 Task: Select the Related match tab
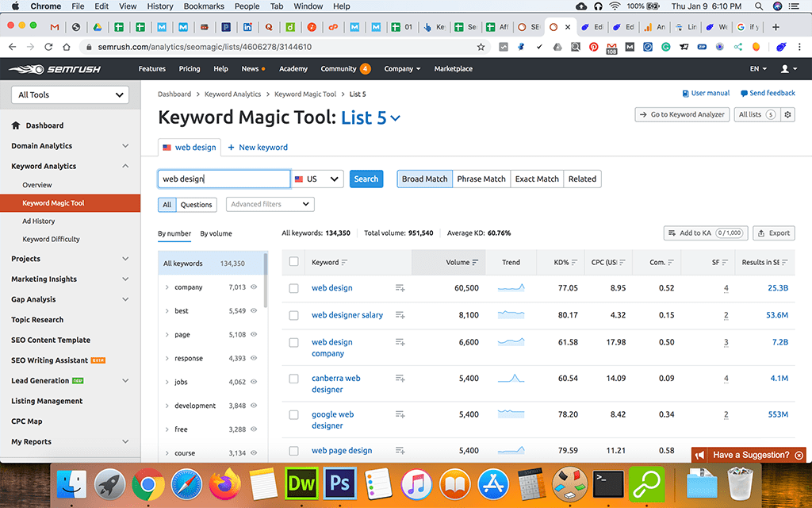[582, 179]
